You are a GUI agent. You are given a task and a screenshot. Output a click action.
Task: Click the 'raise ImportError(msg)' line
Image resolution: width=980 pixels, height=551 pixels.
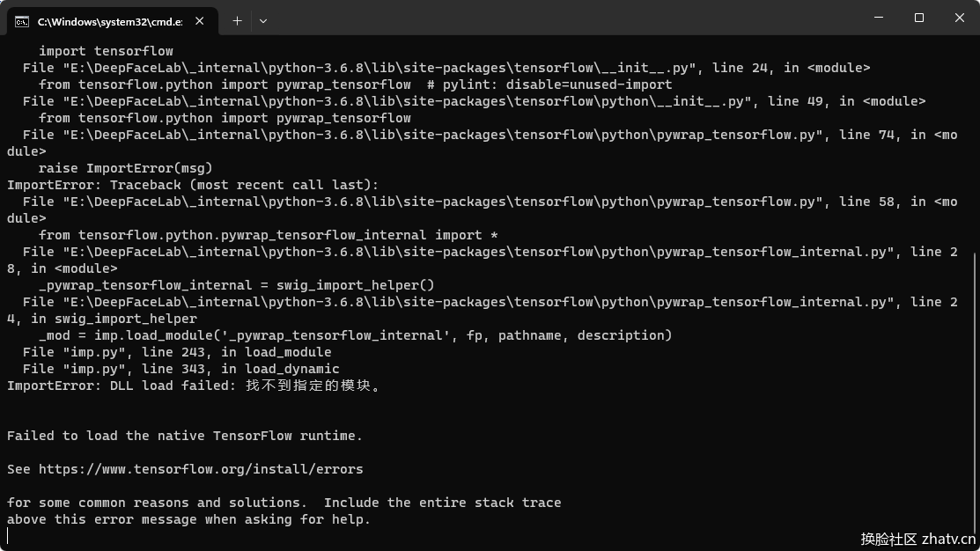[x=126, y=168]
